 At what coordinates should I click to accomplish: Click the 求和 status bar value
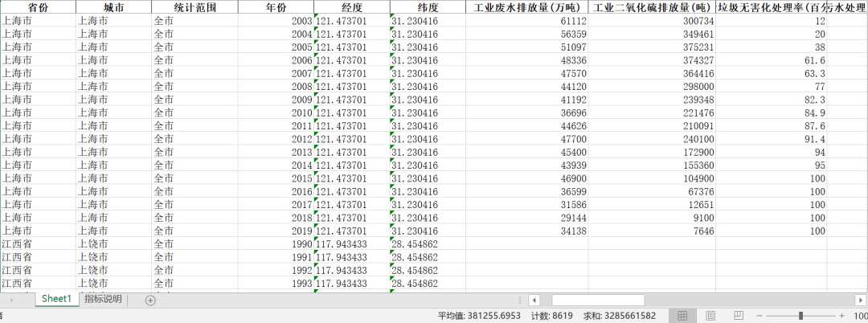pos(620,316)
